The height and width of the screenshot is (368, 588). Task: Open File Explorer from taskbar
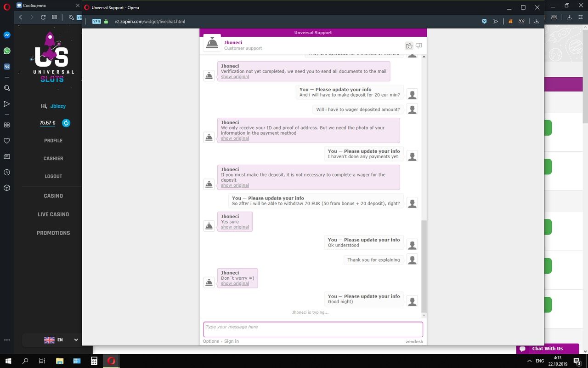(59, 361)
